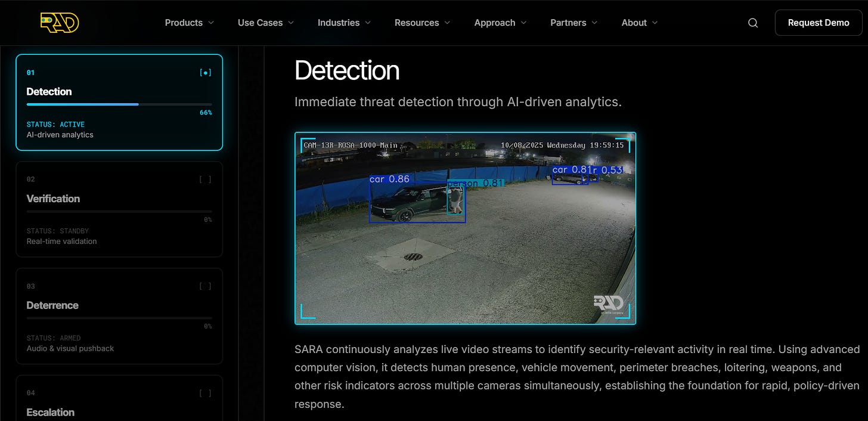Expand the chevron next to Products
The image size is (868, 421).
pos(210,23)
